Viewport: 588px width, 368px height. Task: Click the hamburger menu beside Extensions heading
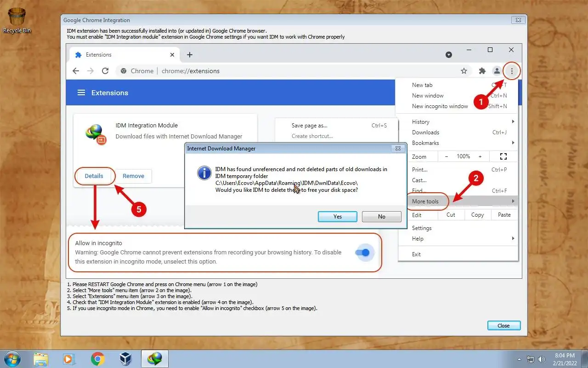coord(81,92)
